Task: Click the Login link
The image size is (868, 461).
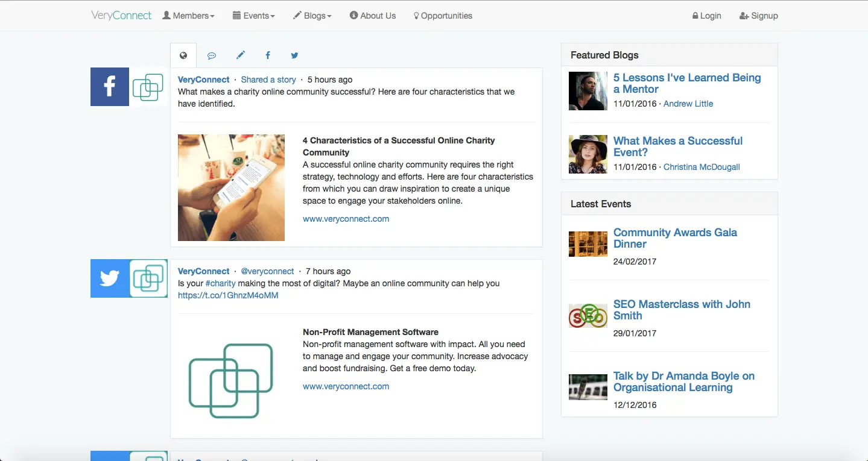Action: [706, 16]
